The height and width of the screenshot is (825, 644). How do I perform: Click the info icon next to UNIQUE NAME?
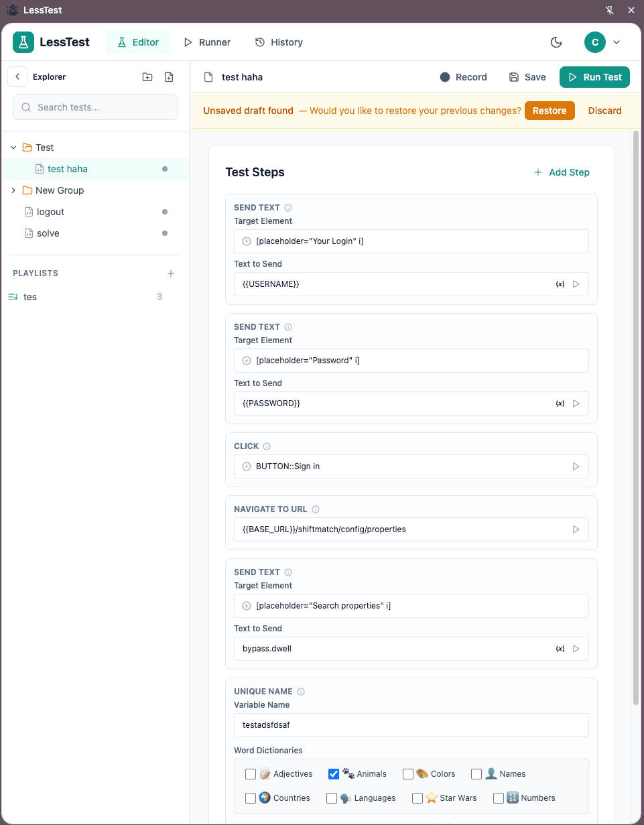(x=300, y=691)
